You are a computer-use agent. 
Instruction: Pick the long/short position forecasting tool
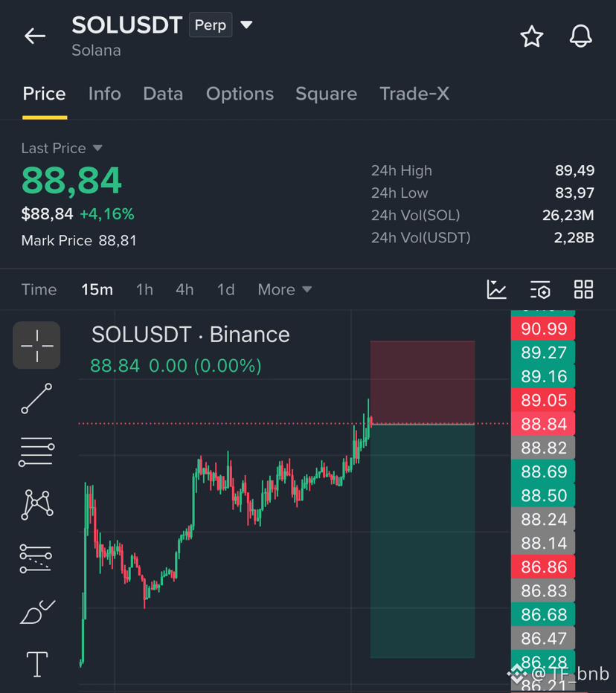pos(36,558)
